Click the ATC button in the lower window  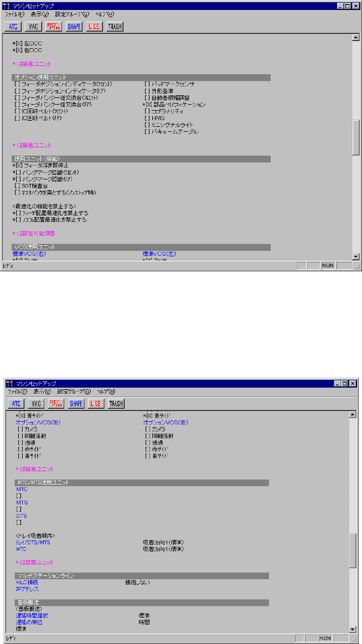[15, 404]
